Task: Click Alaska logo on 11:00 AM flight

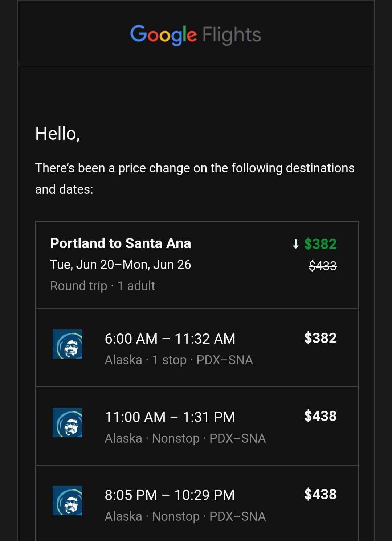Action: (x=67, y=422)
